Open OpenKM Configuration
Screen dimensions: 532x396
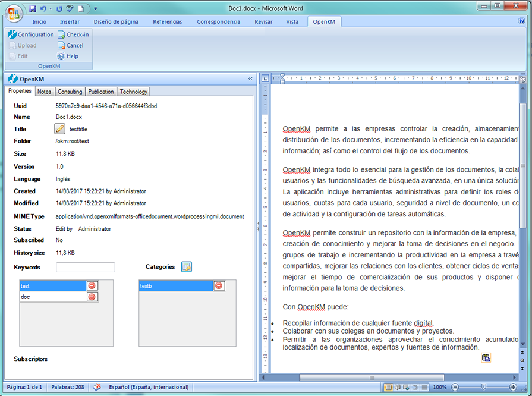31,34
